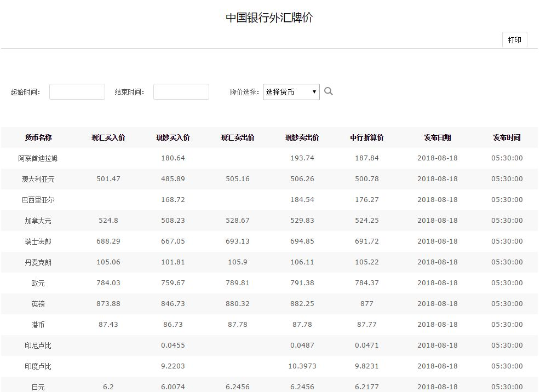Focus the 结束时间 end date field
Viewport: 540px width, 392px height.
181,92
